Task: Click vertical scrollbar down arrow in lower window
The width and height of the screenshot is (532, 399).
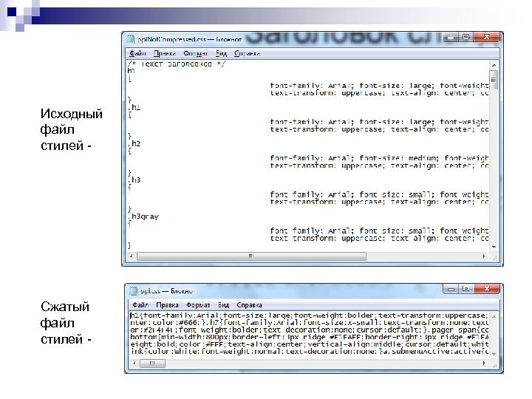Action: 494,354
